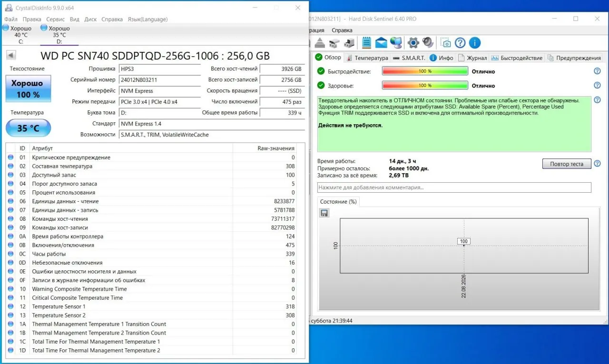Click the Серийный номер field 24012N803211
This screenshot has height=364, width=609.
pyautogui.click(x=159, y=80)
